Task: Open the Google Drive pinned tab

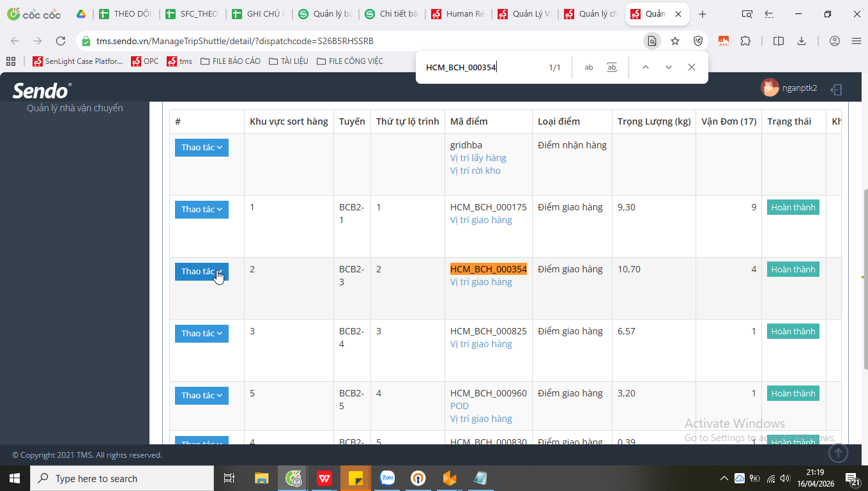Action: (81, 14)
